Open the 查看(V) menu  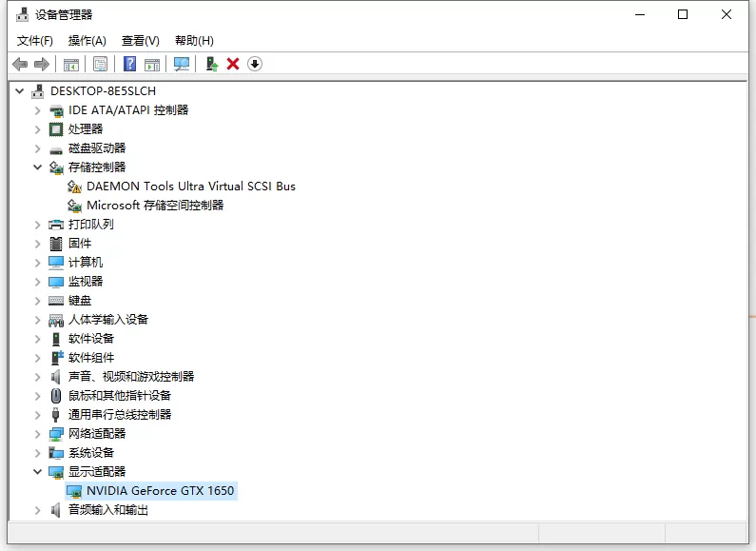tap(141, 41)
